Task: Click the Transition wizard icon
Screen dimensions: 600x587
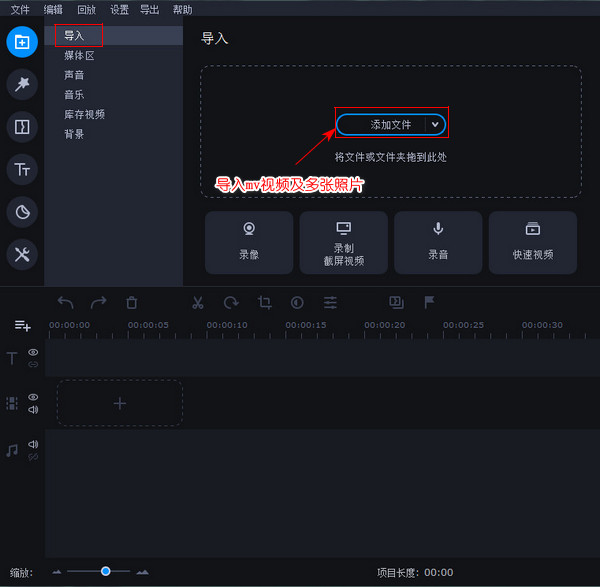Action: pos(396,302)
